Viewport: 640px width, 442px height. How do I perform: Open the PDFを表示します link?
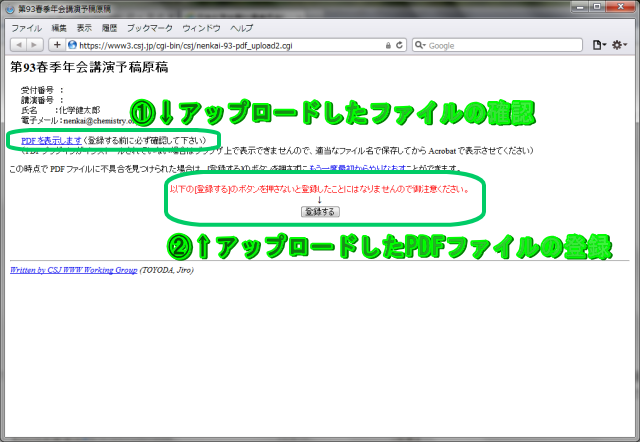pos(51,140)
